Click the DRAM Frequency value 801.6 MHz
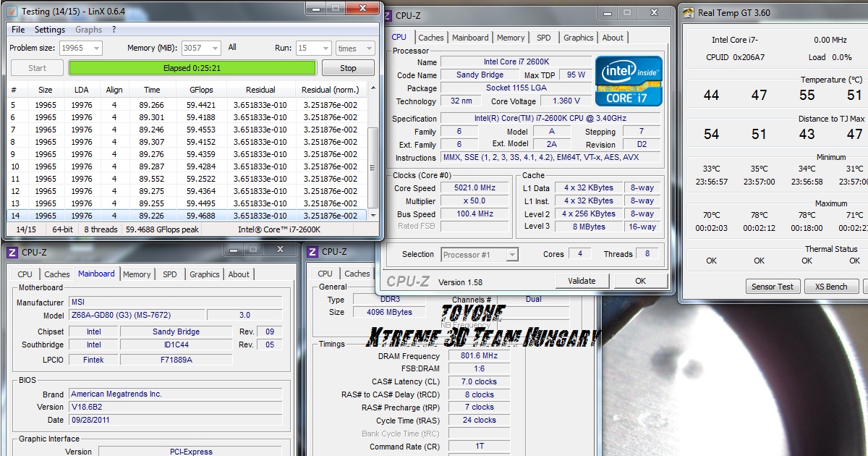This screenshot has height=456, width=868. [x=478, y=356]
